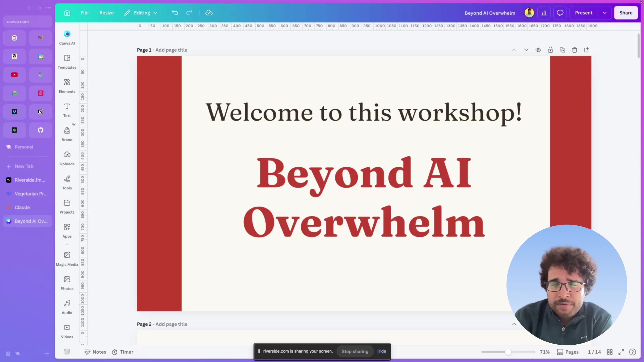Open the Projects panel
The height and width of the screenshot is (362, 644).
(67, 207)
